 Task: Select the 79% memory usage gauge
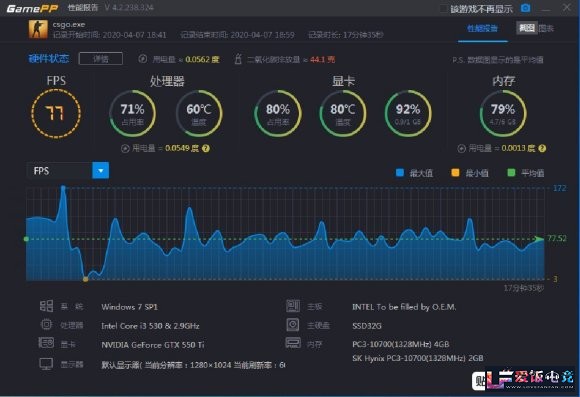[x=503, y=114]
